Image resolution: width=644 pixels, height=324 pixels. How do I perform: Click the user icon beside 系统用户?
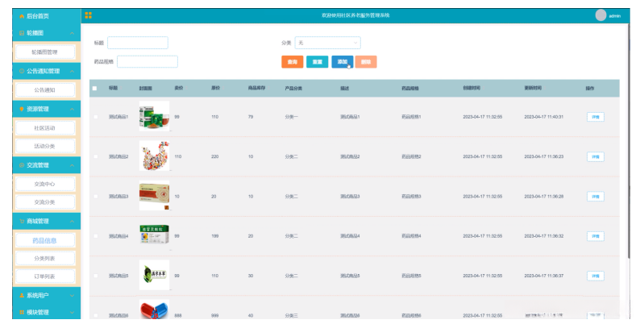point(22,295)
